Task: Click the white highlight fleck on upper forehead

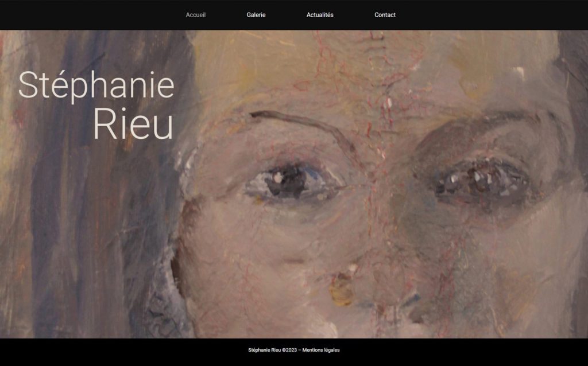Action: [x=519, y=73]
